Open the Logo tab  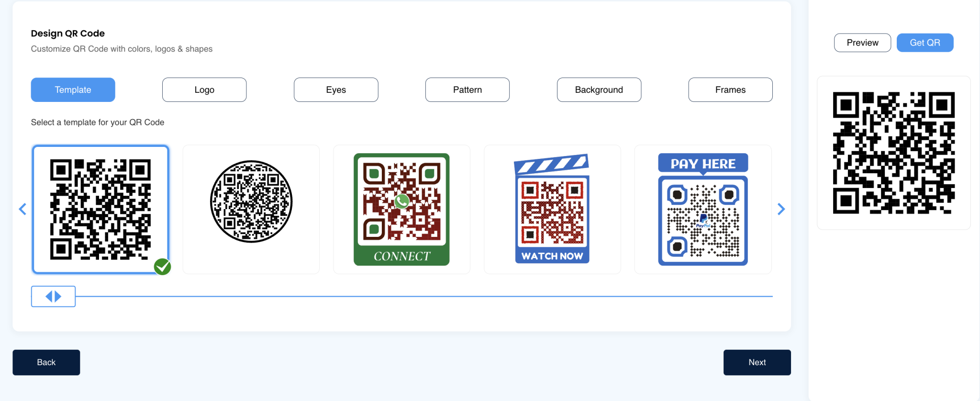(204, 90)
